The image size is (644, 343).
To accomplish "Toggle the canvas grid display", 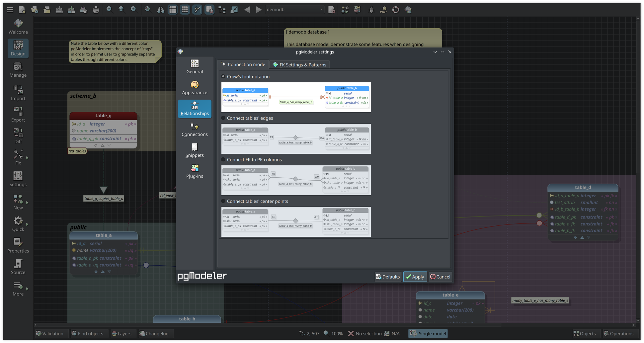I will (173, 10).
